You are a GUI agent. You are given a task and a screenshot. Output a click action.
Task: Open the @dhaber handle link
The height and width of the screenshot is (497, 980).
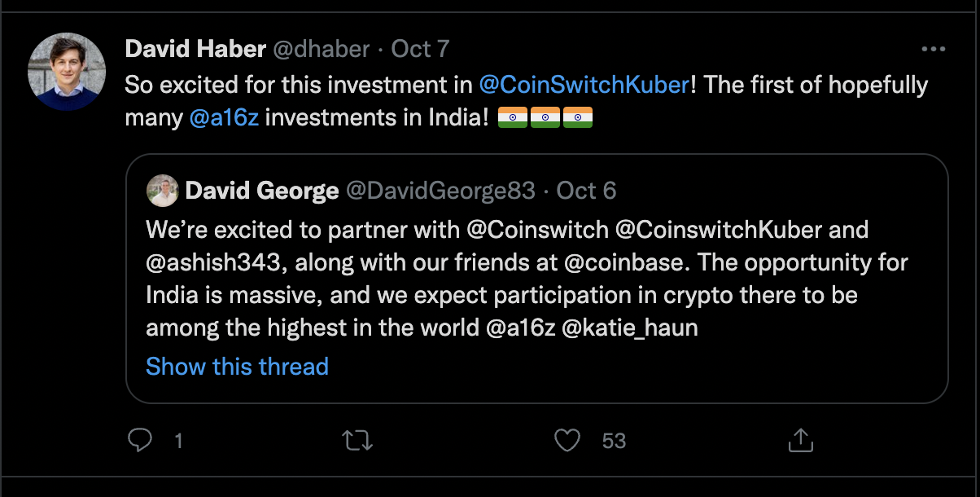coord(323,49)
